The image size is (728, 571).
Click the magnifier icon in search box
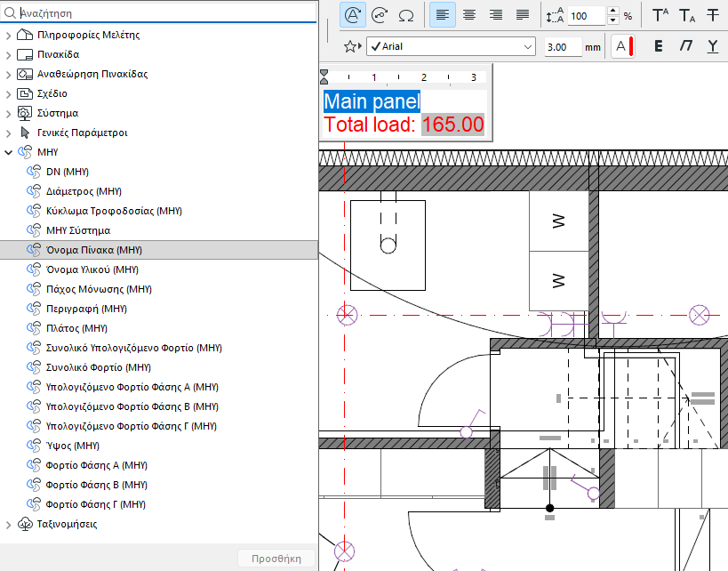click(10, 13)
